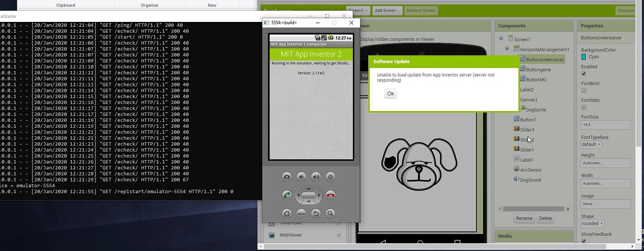644x251 pixels.
Task: Open the FontTypeface dropdown
Action: [591, 145]
